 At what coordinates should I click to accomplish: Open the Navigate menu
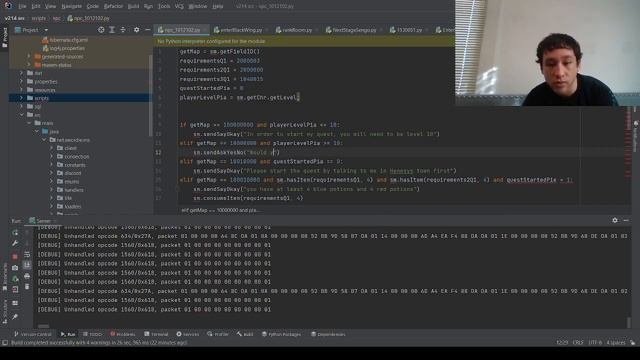pyautogui.click(x=71, y=6)
